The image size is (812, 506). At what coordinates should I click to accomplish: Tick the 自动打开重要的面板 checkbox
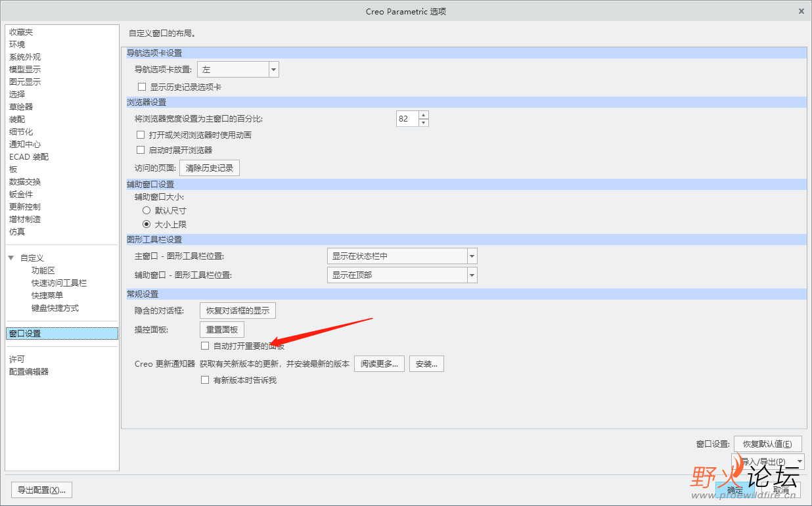pos(206,346)
